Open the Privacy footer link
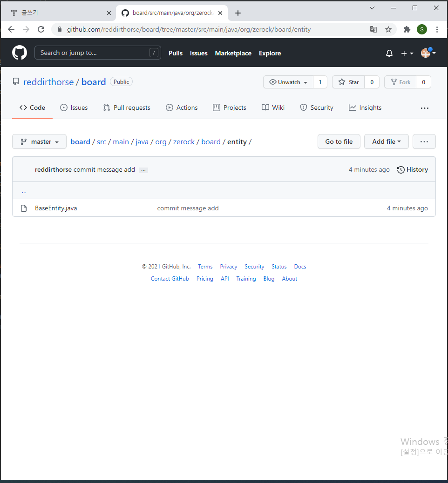 [229, 267]
